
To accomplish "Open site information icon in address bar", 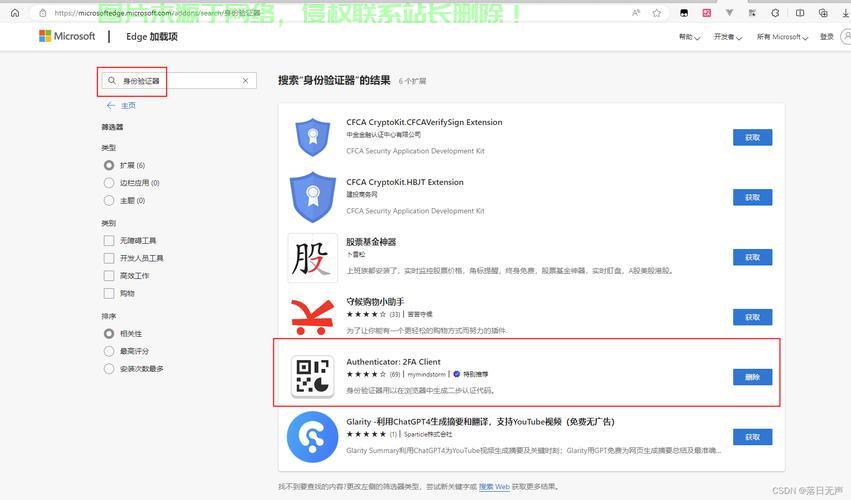I will (x=42, y=13).
